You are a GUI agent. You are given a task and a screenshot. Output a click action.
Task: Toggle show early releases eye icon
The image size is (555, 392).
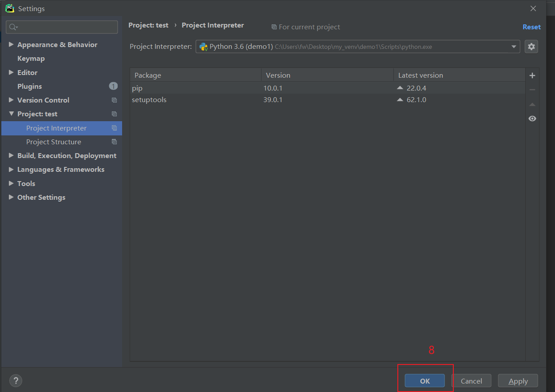point(532,119)
